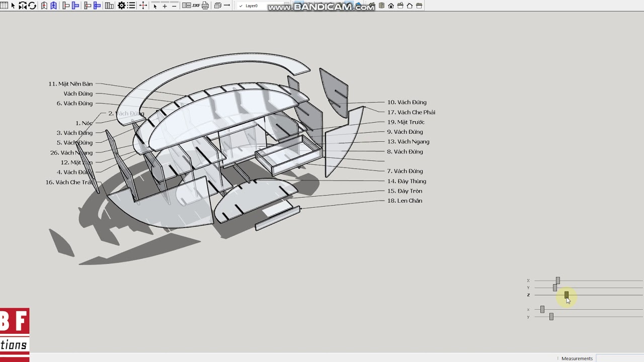Click the '5. Vách Đứng' label
This screenshot has width=644, height=362.
(x=74, y=143)
